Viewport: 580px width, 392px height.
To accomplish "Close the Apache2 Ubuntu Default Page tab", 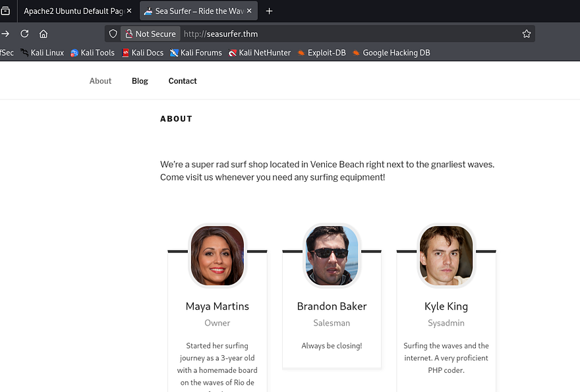I will (129, 11).
